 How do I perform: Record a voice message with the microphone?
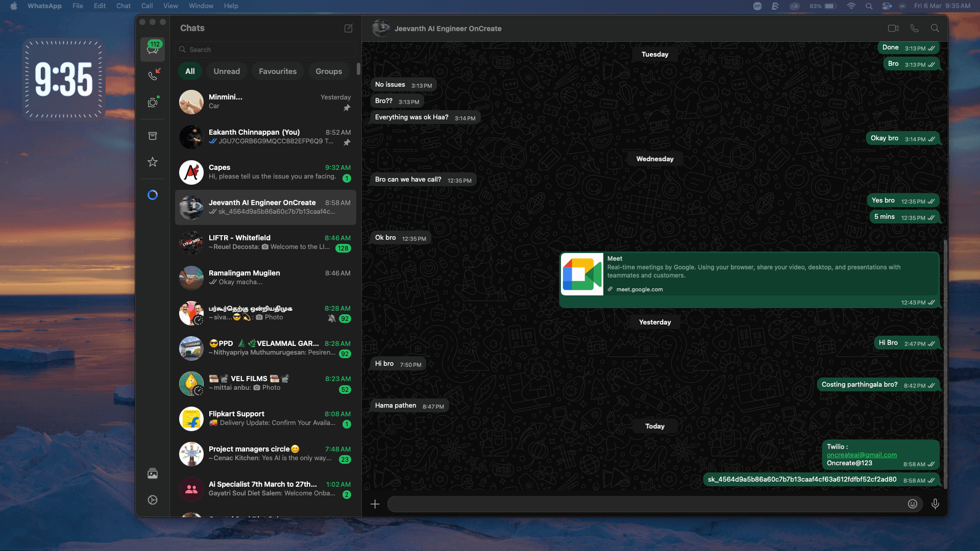pyautogui.click(x=936, y=504)
